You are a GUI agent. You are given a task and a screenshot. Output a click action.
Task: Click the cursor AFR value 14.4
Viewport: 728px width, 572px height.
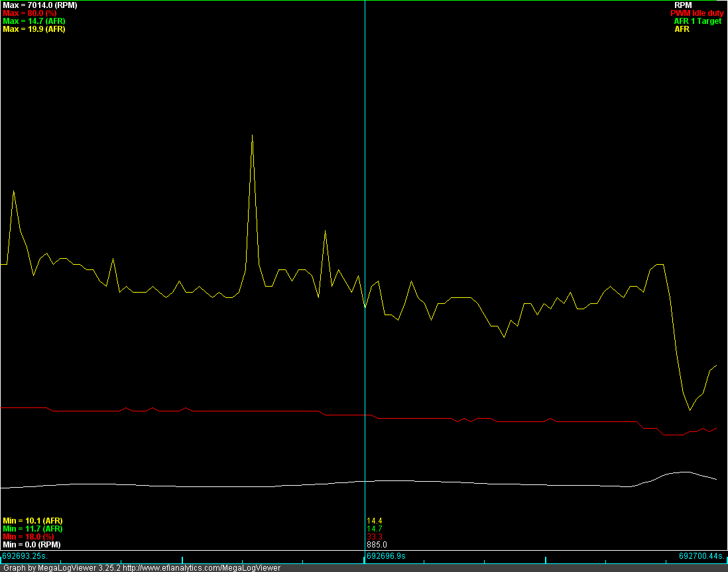click(374, 521)
